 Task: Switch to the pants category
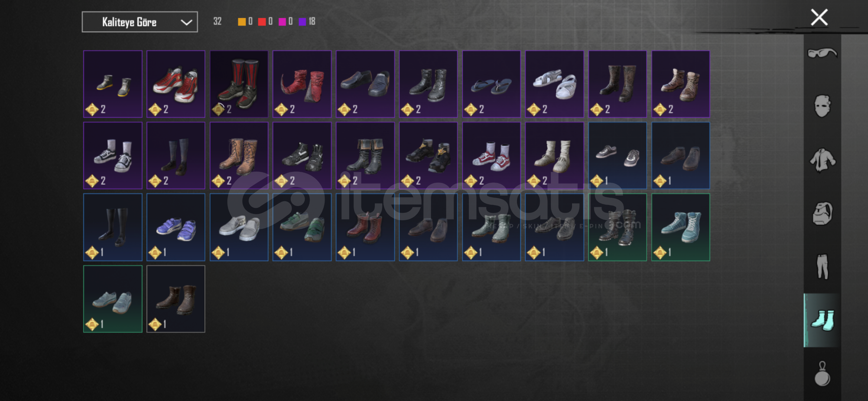coord(822,267)
